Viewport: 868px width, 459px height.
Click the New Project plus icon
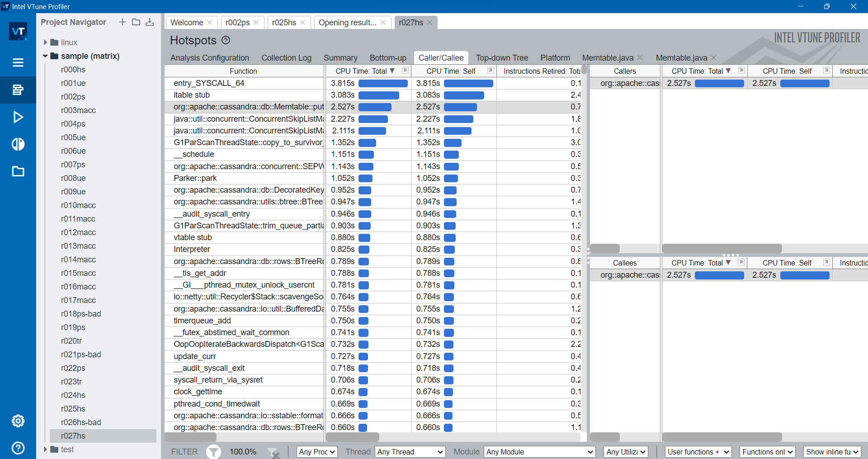pyautogui.click(x=123, y=22)
